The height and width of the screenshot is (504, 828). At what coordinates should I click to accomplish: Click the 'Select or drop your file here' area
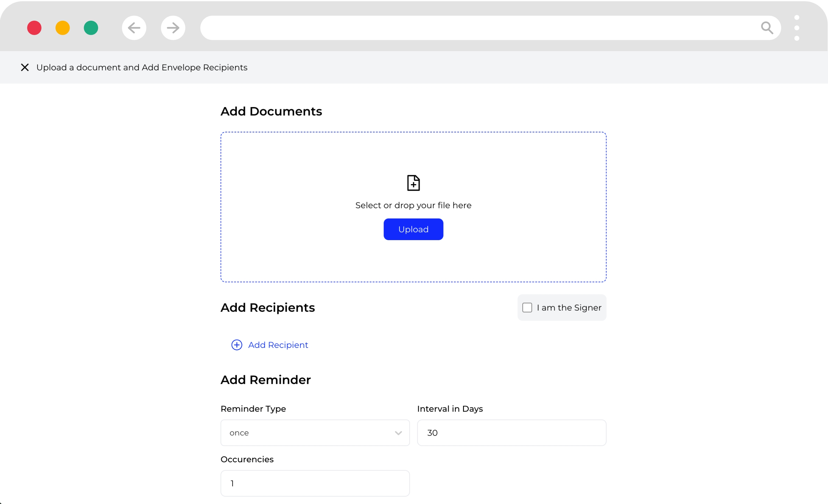click(413, 205)
